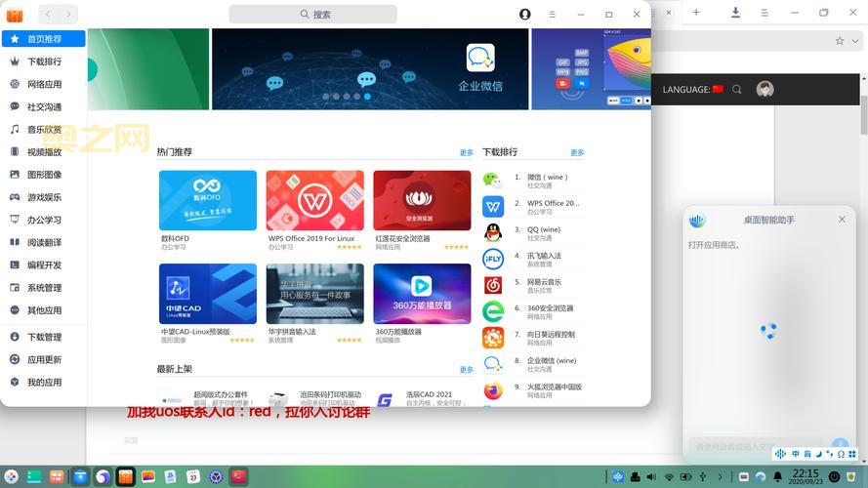Open the LANGUAGE flag selector
Viewport: 868px width, 488px height.
[718, 89]
